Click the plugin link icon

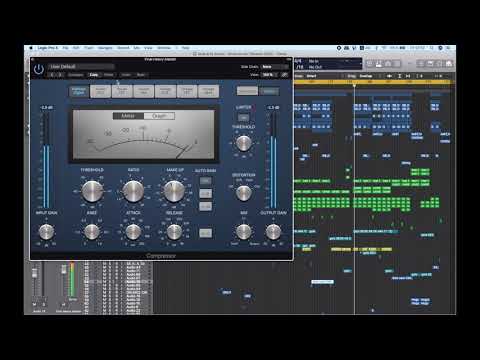(x=284, y=75)
